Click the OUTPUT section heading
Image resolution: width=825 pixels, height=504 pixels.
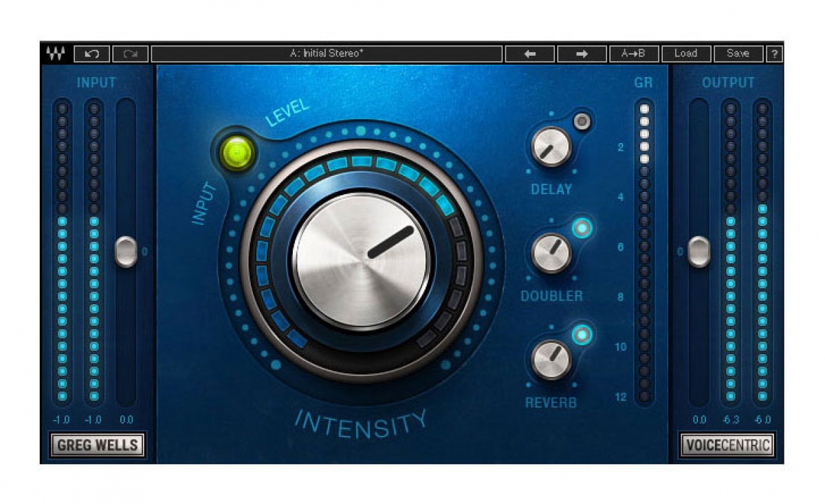coord(729,83)
